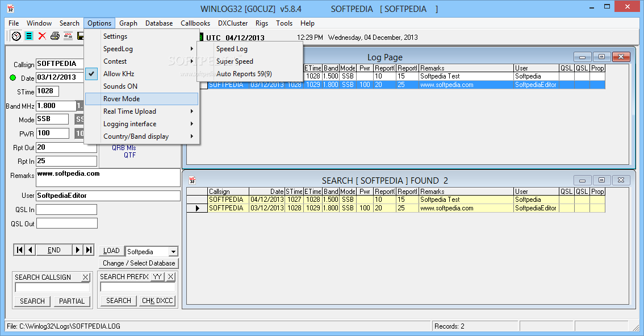Viewport: 644px width, 336px height.
Task: Click the QSL Out input field
Action: pyautogui.click(x=67, y=223)
